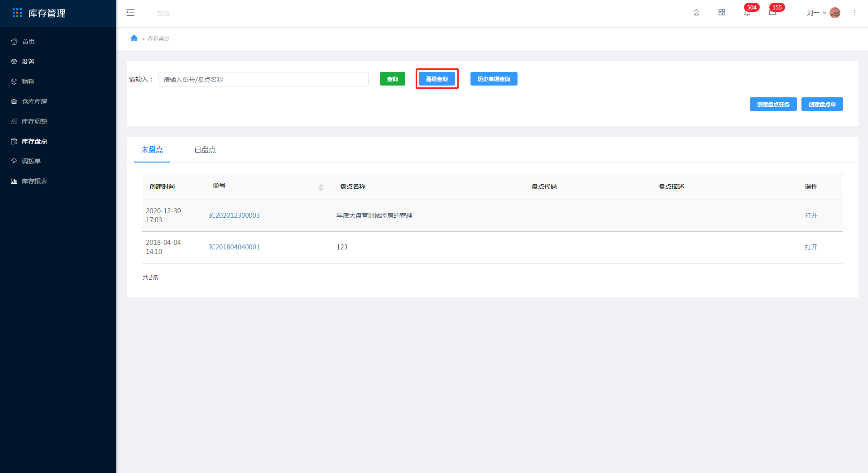Click the 调拨单 icon in sidebar
The width and height of the screenshot is (868, 473).
click(x=14, y=161)
